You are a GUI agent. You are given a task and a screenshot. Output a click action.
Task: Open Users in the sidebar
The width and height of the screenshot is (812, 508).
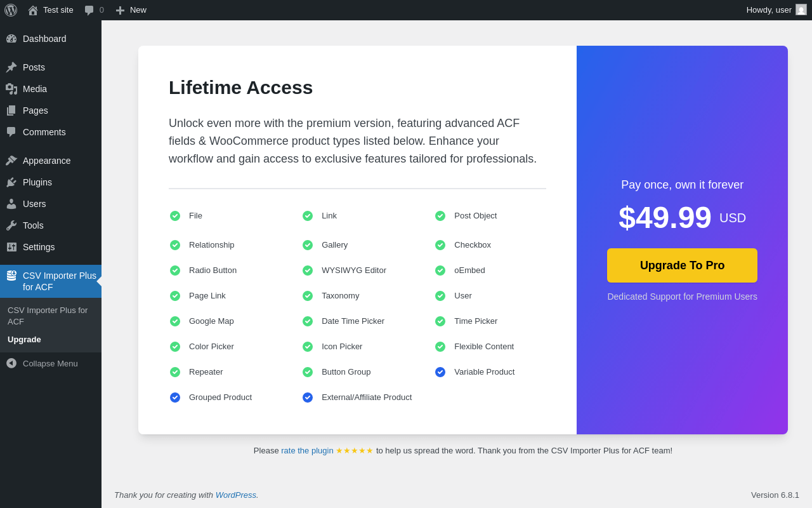[51, 204]
